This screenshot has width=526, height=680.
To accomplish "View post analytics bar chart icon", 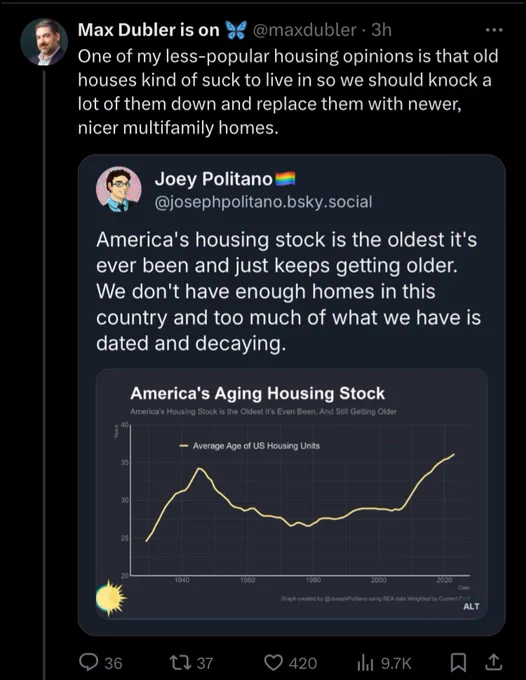I will pos(365,662).
